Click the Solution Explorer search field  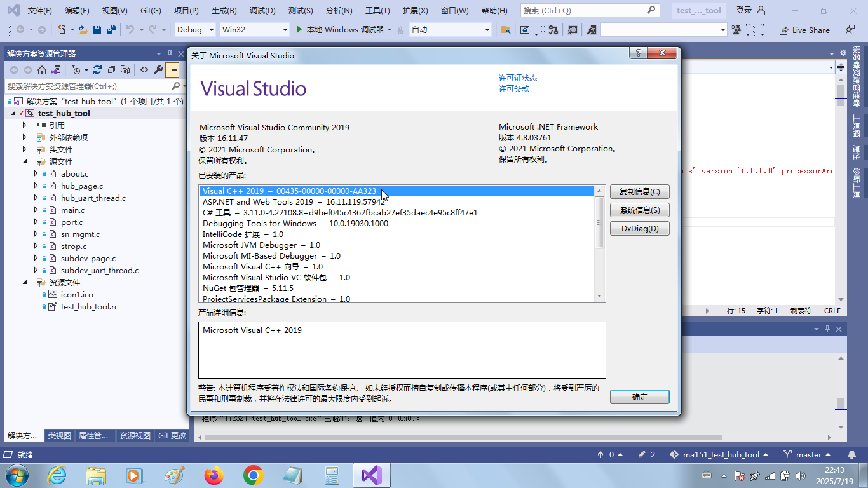pos(89,86)
